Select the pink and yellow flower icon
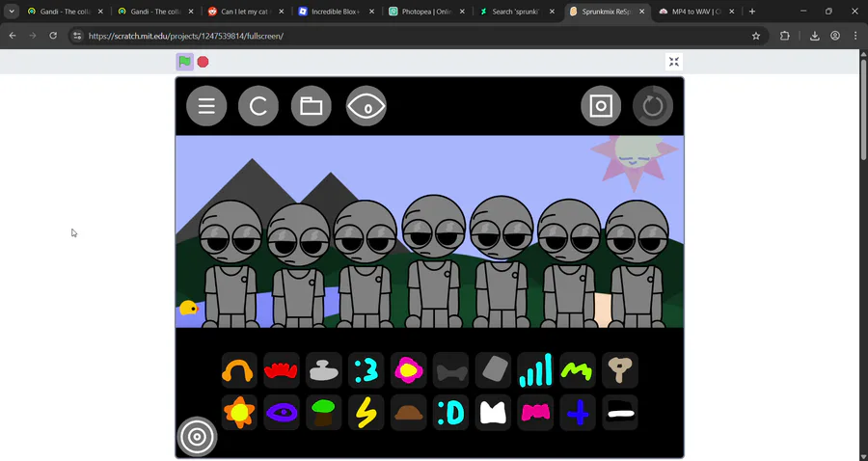The height and width of the screenshot is (461, 868). (409, 370)
